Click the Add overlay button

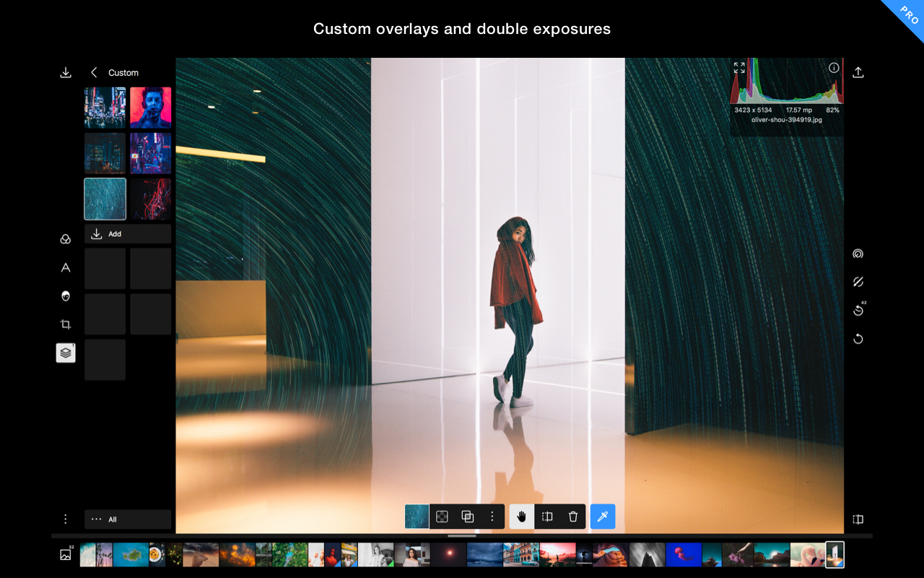127,233
